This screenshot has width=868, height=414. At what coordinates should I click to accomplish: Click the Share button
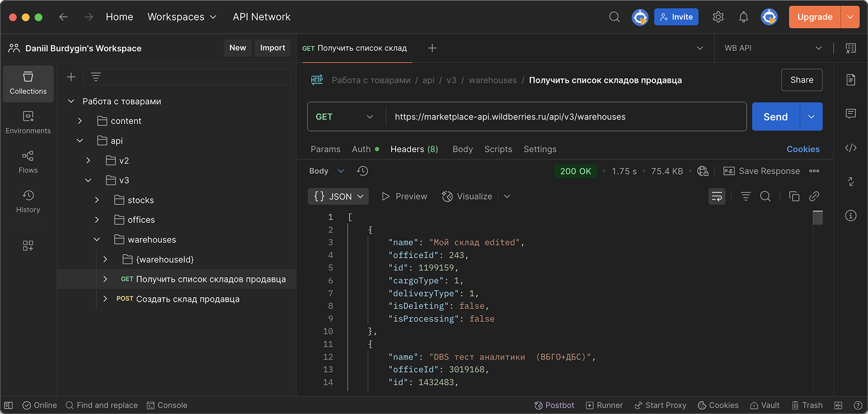pyautogui.click(x=801, y=80)
